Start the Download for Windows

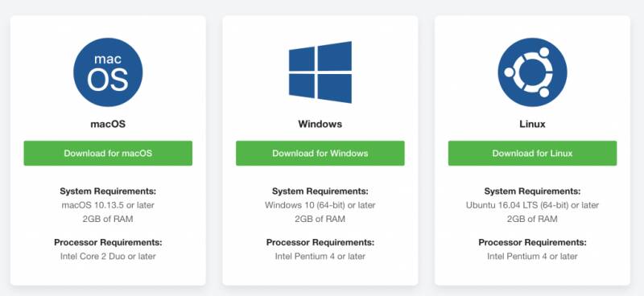pyautogui.click(x=320, y=153)
